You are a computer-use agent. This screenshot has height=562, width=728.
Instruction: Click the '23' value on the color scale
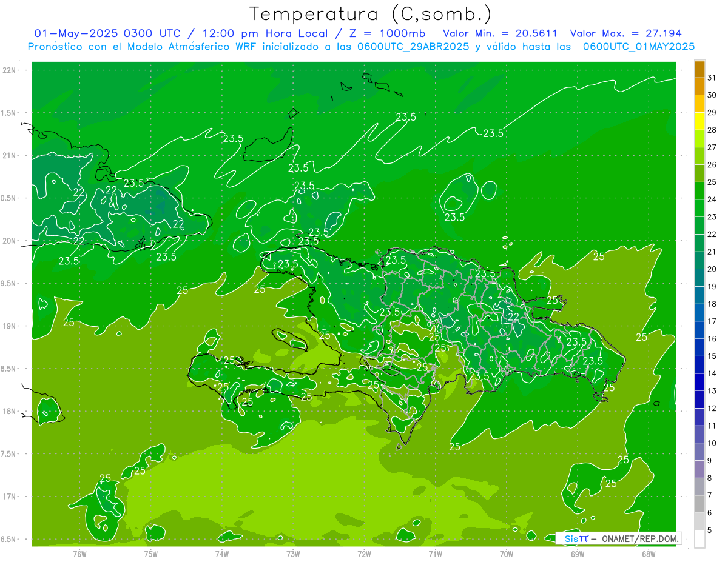[x=712, y=217]
